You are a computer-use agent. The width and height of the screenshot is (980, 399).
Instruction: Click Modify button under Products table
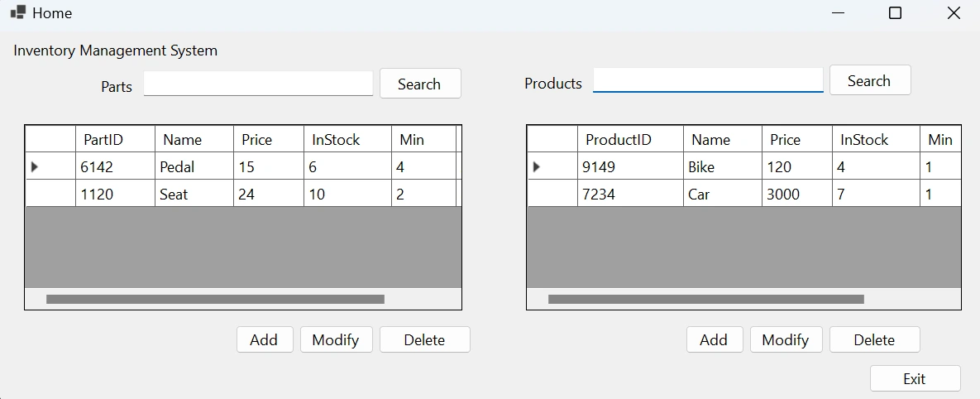(786, 339)
